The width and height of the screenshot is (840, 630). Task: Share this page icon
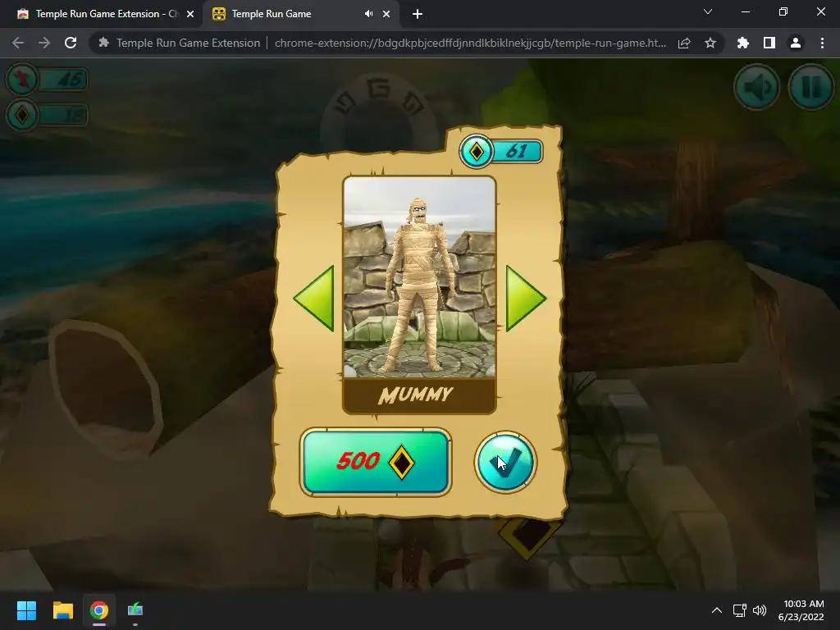tap(684, 43)
